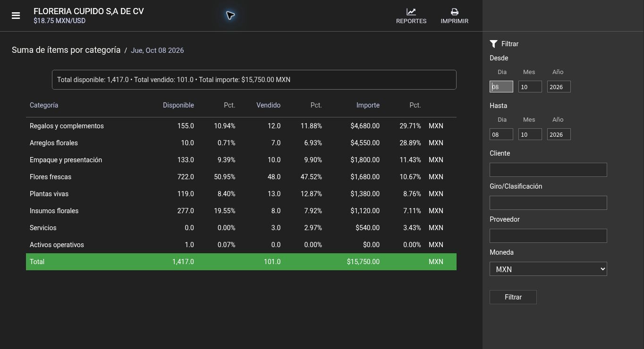Click the 1,417.0 total disponible cell
The width and height of the screenshot is (644, 349).
pos(183,262)
